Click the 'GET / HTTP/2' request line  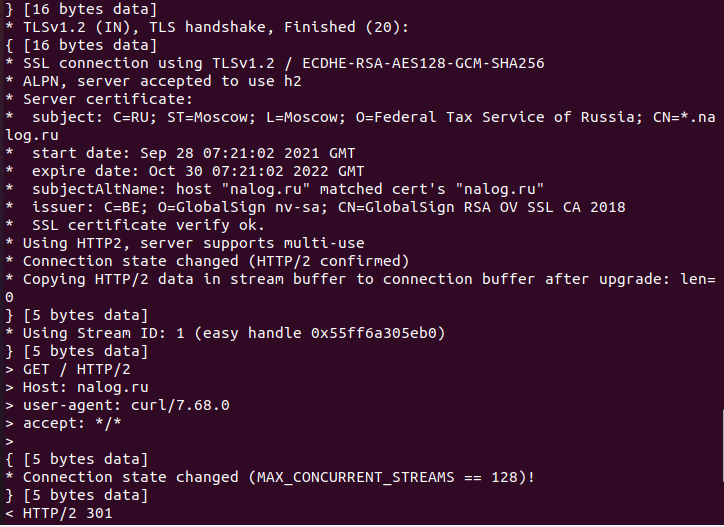68,369
